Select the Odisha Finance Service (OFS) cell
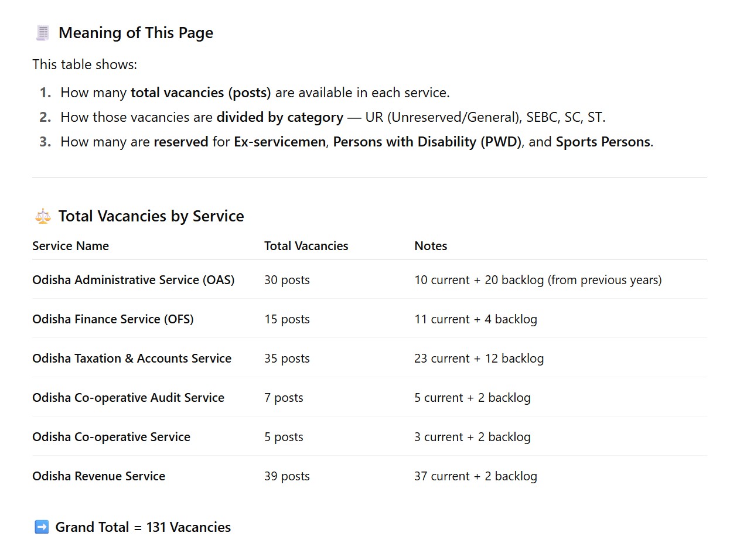747x560 pixels. coord(112,319)
